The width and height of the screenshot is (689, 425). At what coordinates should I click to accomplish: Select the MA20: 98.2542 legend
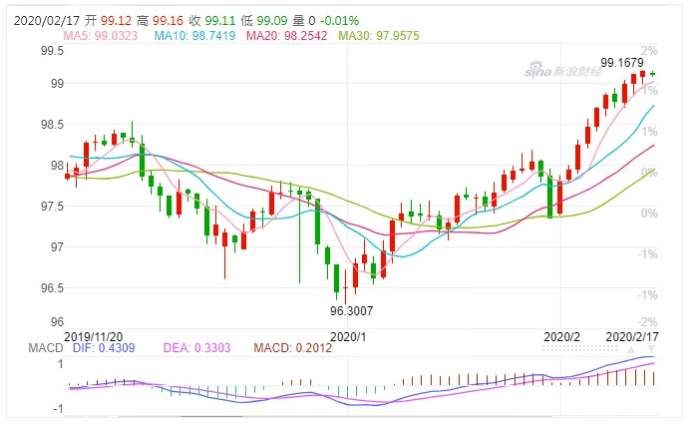(x=286, y=36)
